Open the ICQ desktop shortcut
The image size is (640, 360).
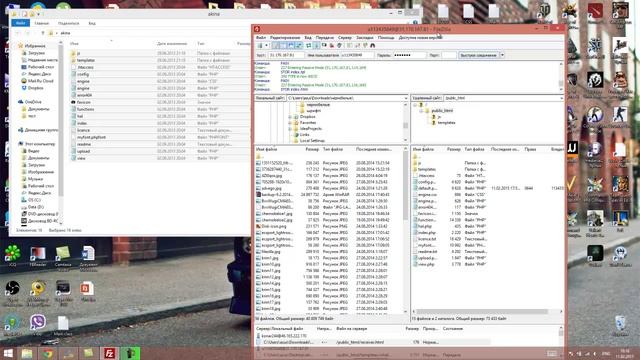click(12, 256)
